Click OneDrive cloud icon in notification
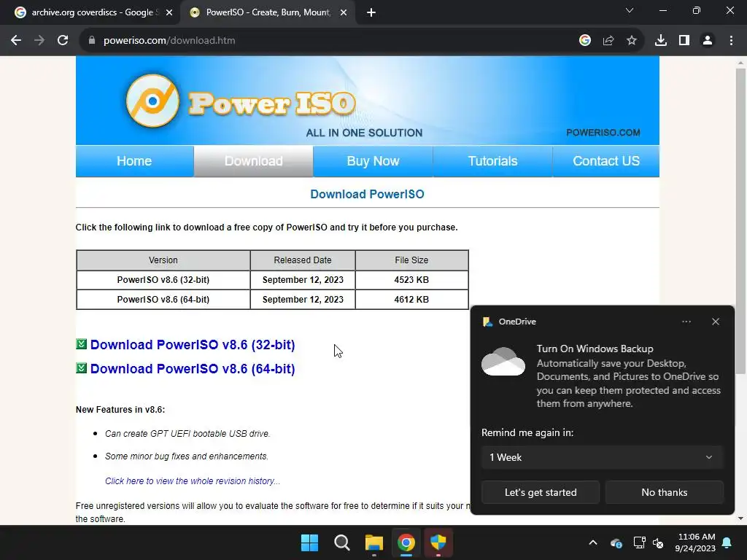This screenshot has width=747, height=560. 503,362
